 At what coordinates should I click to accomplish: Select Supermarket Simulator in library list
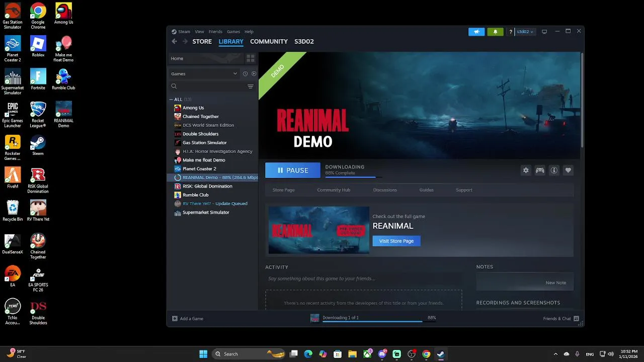[x=213, y=212]
